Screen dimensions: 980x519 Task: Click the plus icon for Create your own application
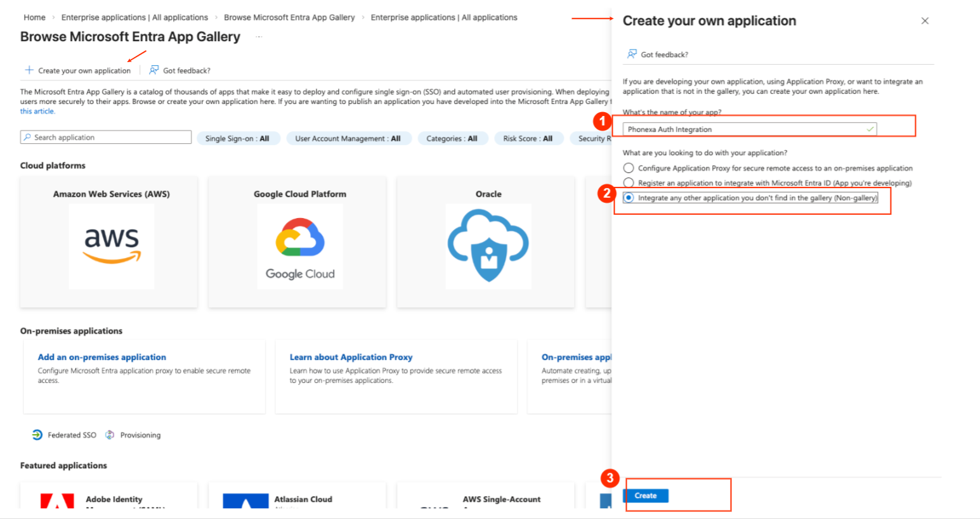[29, 70]
